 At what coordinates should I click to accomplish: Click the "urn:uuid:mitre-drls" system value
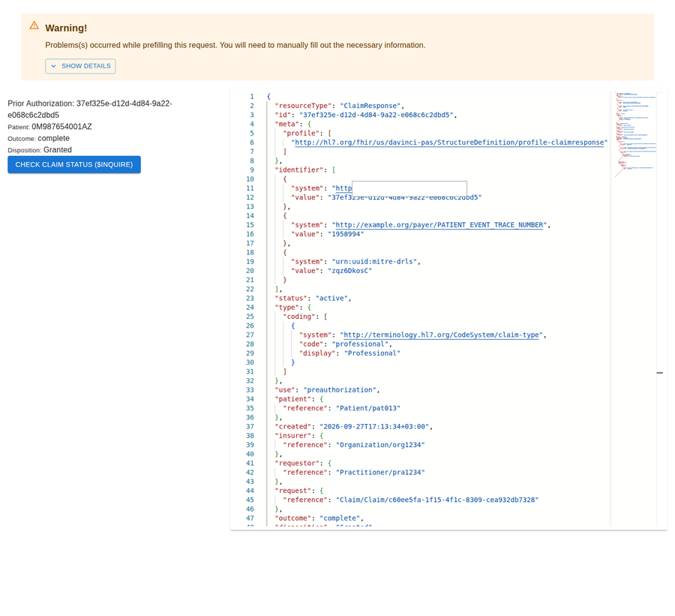[374, 261]
